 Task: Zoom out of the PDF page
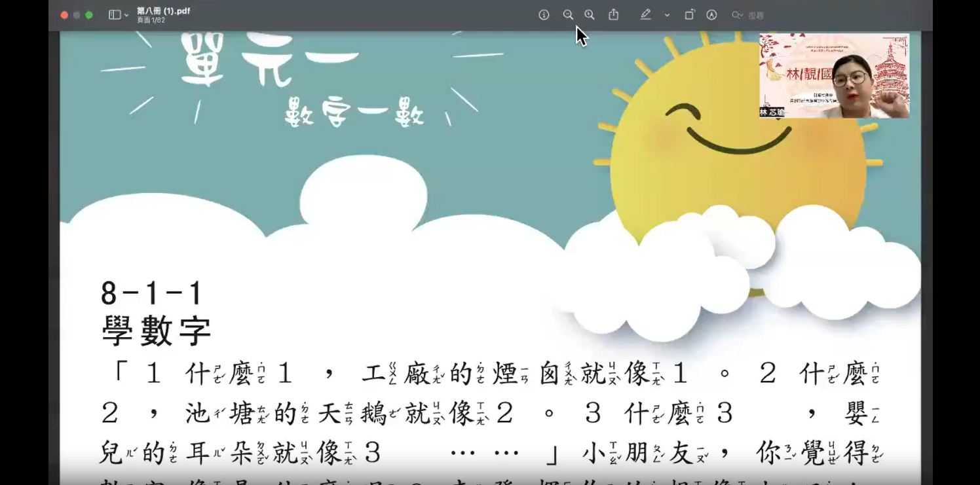tap(568, 15)
